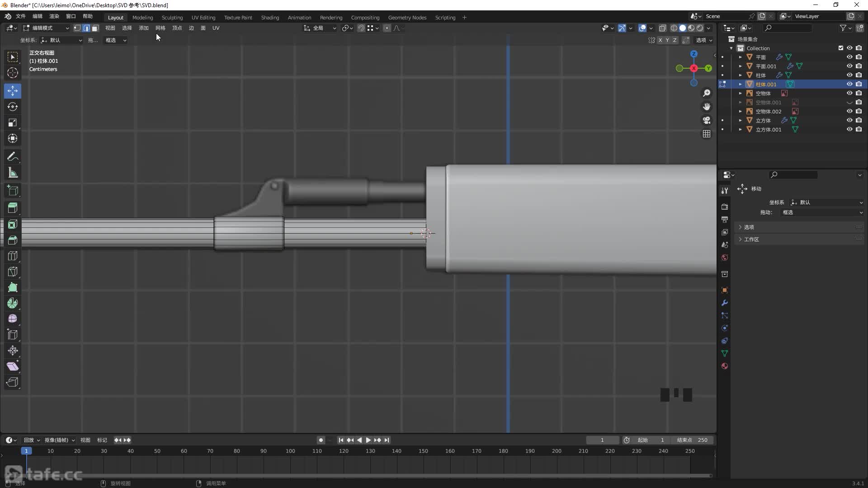Select the Smooth tool

(x=13, y=319)
